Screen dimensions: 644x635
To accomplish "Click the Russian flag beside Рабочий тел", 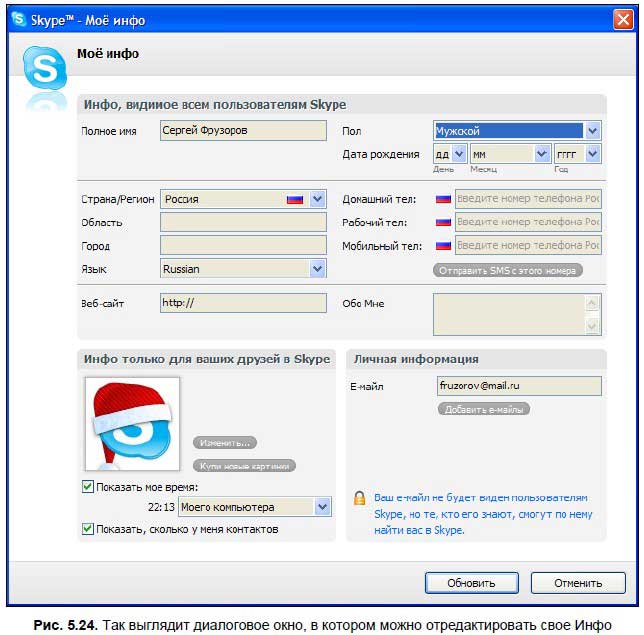I will [443, 222].
